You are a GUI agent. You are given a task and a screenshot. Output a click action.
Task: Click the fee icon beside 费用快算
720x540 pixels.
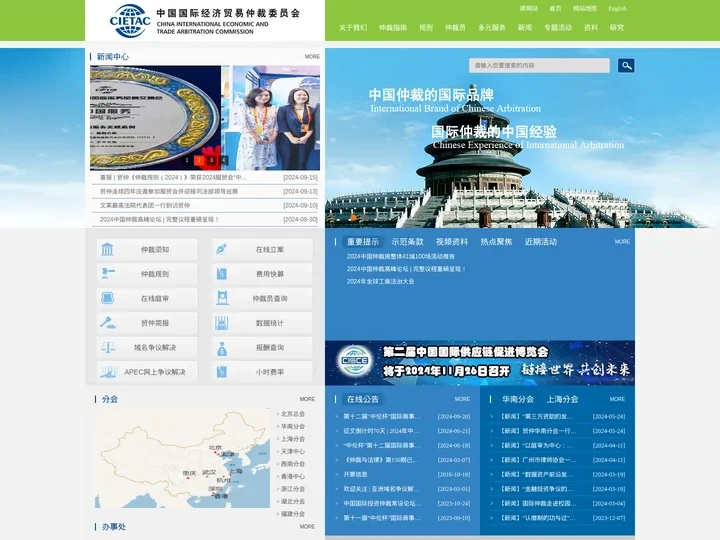(222, 274)
